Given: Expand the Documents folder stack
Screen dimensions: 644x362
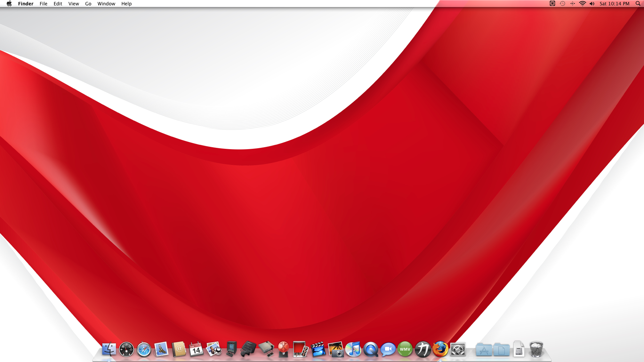Looking at the screenshot, I should click(x=501, y=350).
